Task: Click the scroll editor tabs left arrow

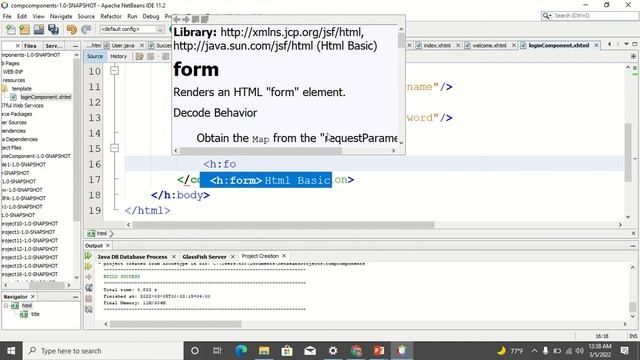Action: (609, 44)
